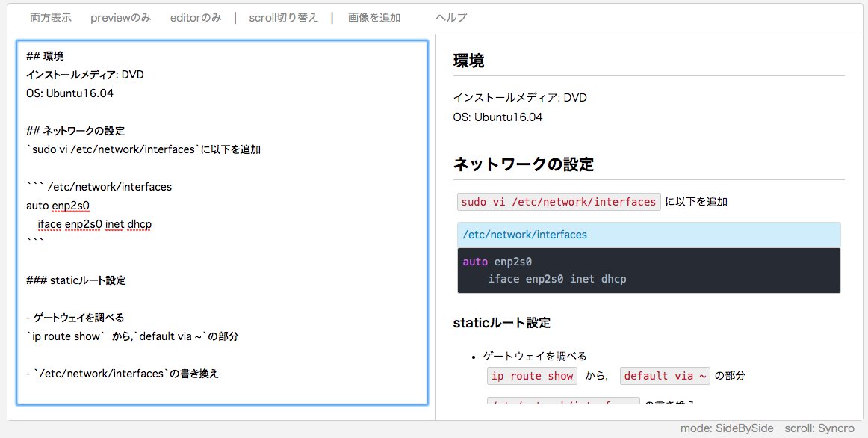Click 'OS: Ubuntu16.04' line in editor
The height and width of the screenshot is (438, 868).
(x=69, y=93)
